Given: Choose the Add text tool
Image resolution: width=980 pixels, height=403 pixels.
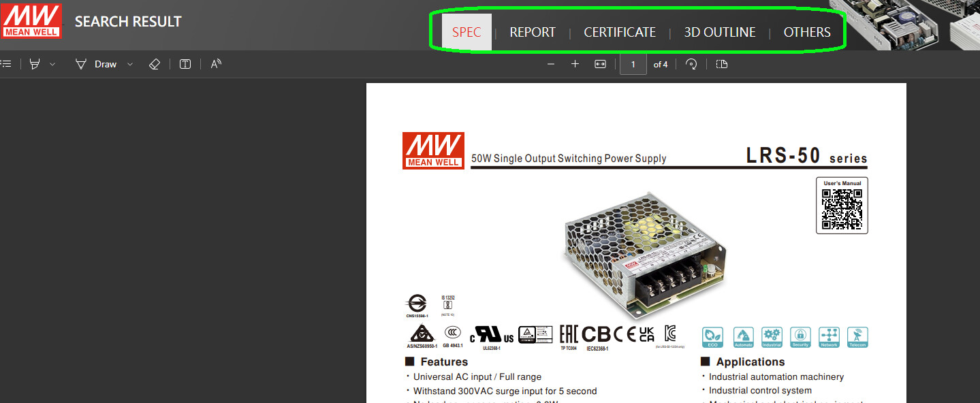Looking at the screenshot, I should click(x=185, y=64).
